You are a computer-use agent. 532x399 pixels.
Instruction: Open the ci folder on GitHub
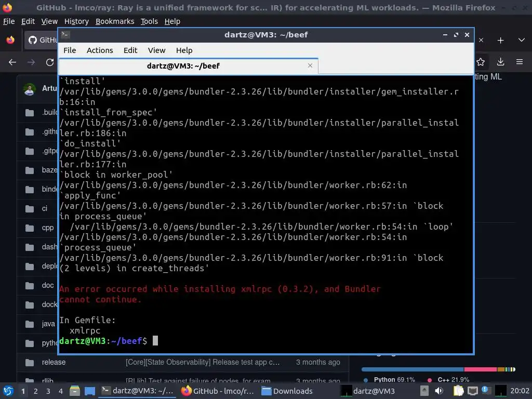click(x=45, y=208)
